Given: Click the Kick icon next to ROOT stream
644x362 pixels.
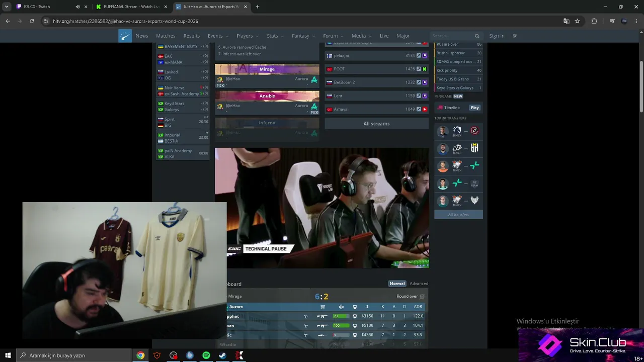Looking at the screenshot, I should [x=425, y=69].
